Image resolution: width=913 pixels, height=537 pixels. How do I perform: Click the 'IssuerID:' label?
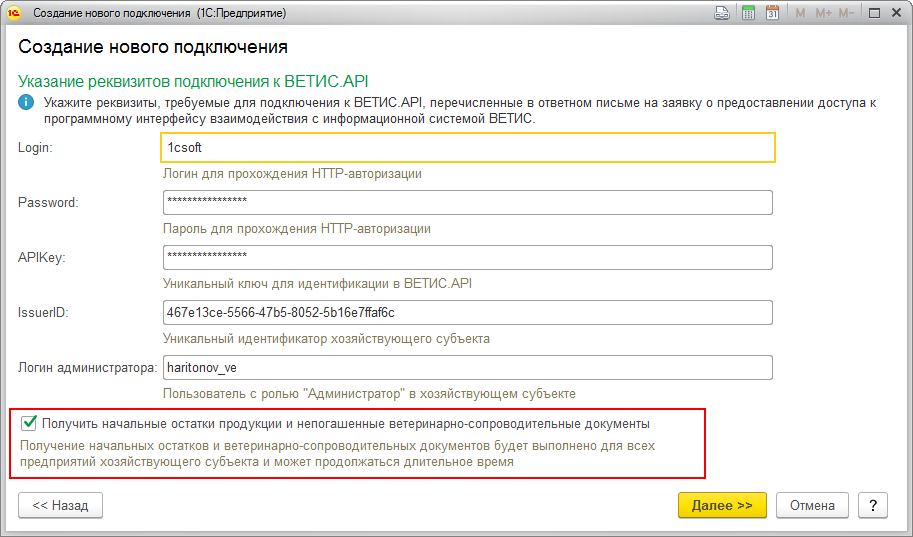click(43, 312)
